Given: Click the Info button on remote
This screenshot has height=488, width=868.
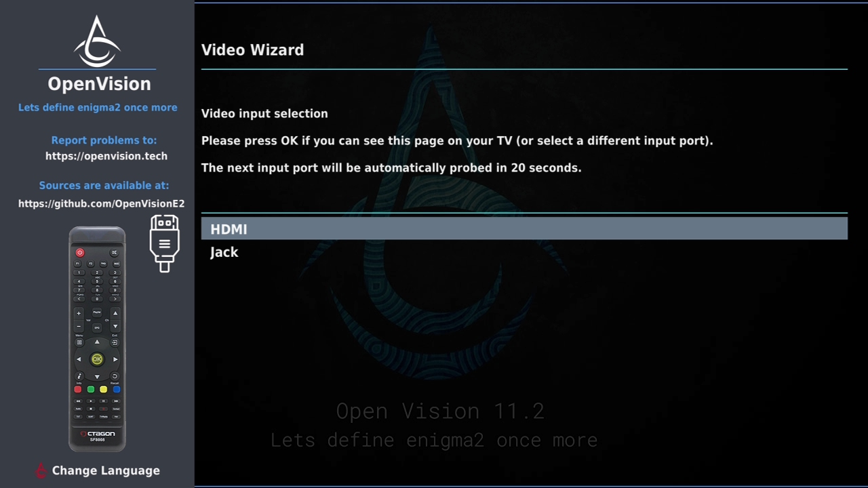Looking at the screenshot, I should coord(79,376).
